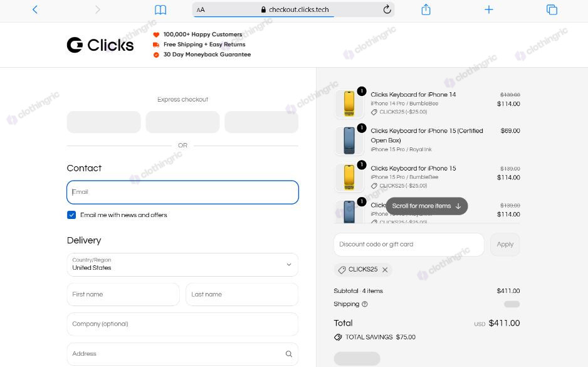Select the Clicks Keyboard for iPhone 14 title
Screen dimensions: 588x367
click(x=413, y=94)
